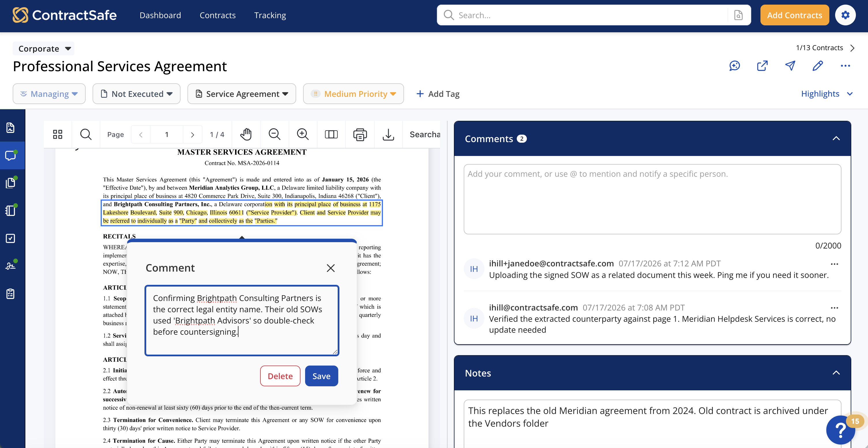Click the highlighted Brightpath paragraph
The image size is (868, 448).
[242, 212]
